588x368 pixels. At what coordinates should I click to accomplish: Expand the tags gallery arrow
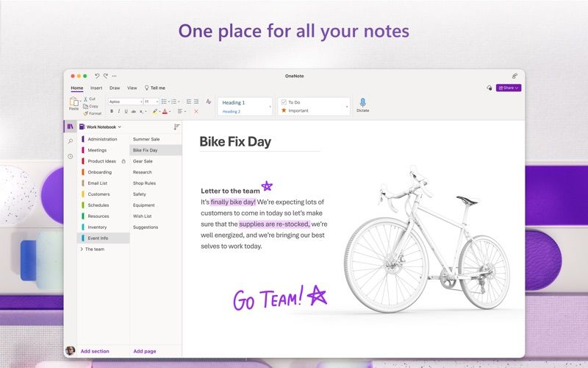347,107
